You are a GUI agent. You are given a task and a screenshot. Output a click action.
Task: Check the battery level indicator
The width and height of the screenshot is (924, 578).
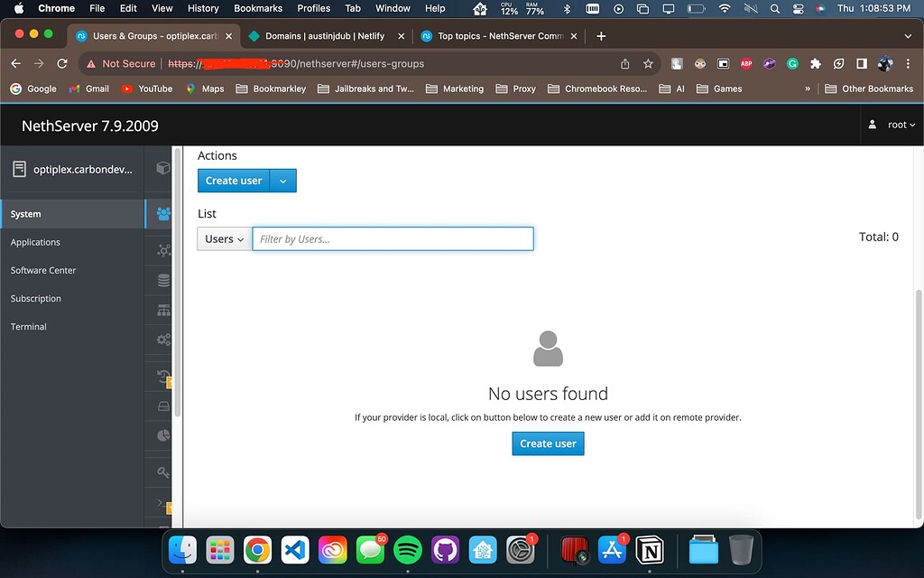(696, 8)
